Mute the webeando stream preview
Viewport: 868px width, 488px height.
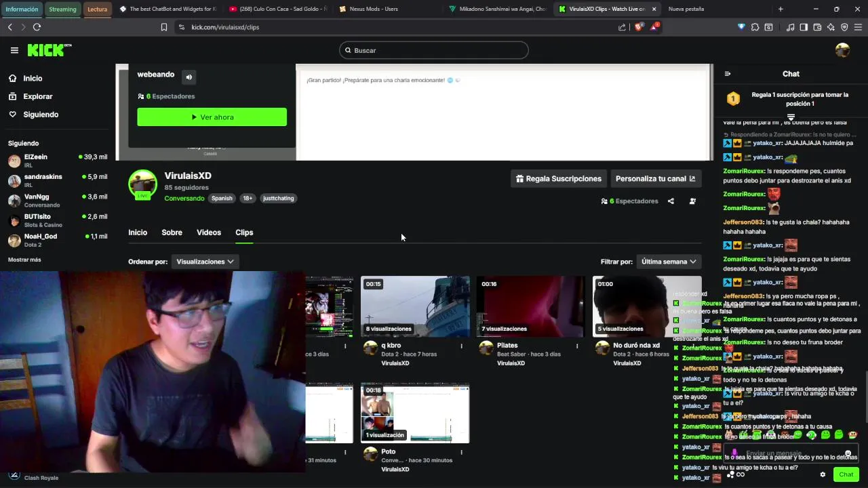(x=189, y=77)
